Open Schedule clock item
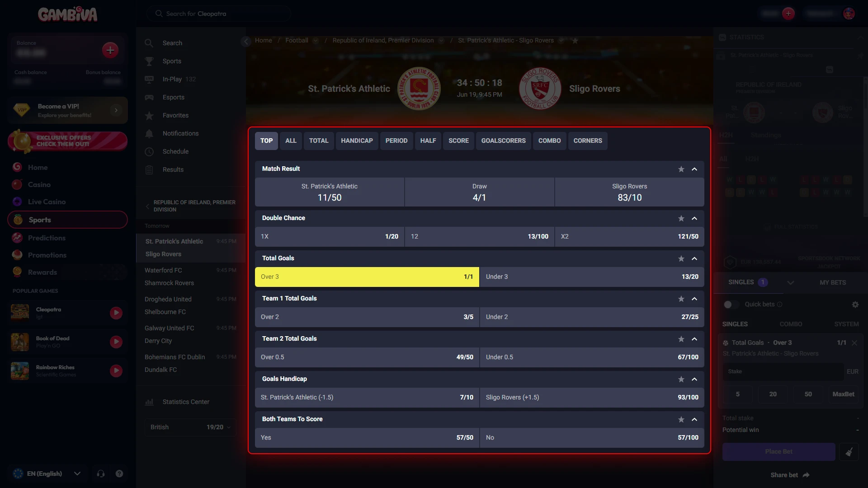 [175, 151]
